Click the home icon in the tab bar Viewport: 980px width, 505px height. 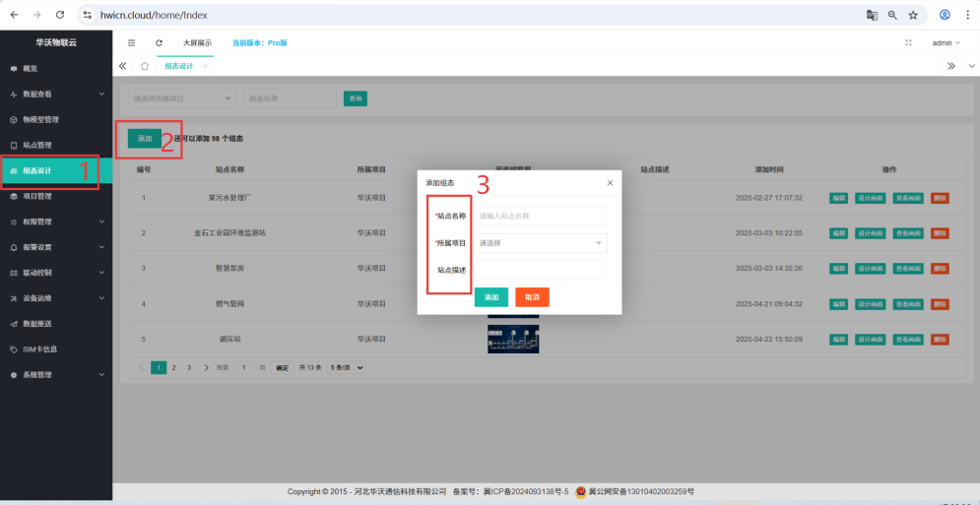pos(145,66)
